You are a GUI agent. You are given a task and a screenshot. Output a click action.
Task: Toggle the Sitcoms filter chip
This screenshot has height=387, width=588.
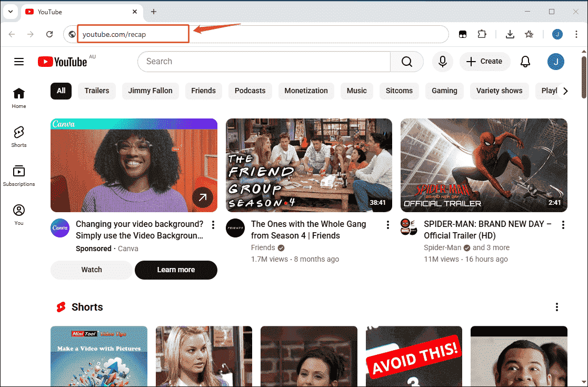click(399, 91)
